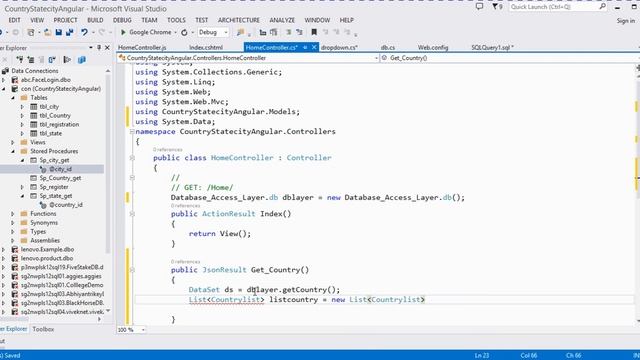This screenshot has height=360, width=640.
Task: Collapse the Tables folder
Action: pos(13,98)
